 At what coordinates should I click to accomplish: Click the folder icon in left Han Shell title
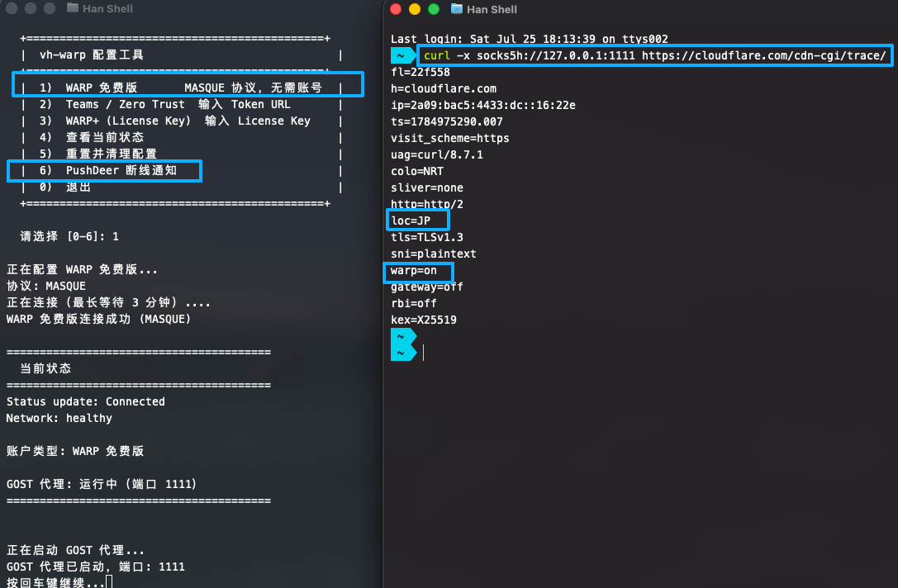[72, 8]
